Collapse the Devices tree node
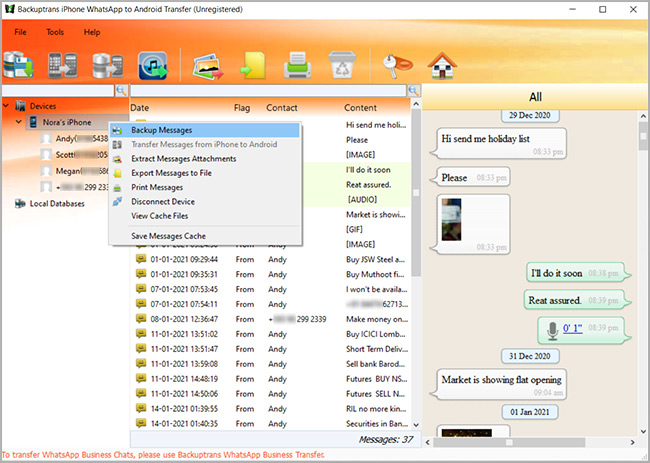Screen dimensions: 650x463 point(7,105)
